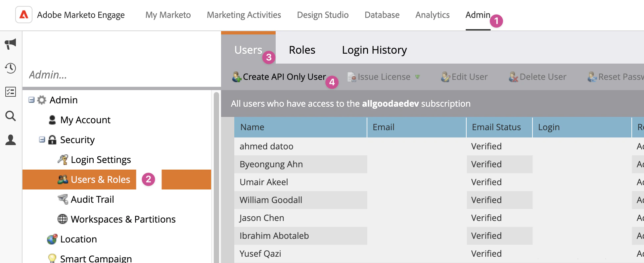Click the Edit User icon
The image size is (644, 263).
(x=445, y=77)
